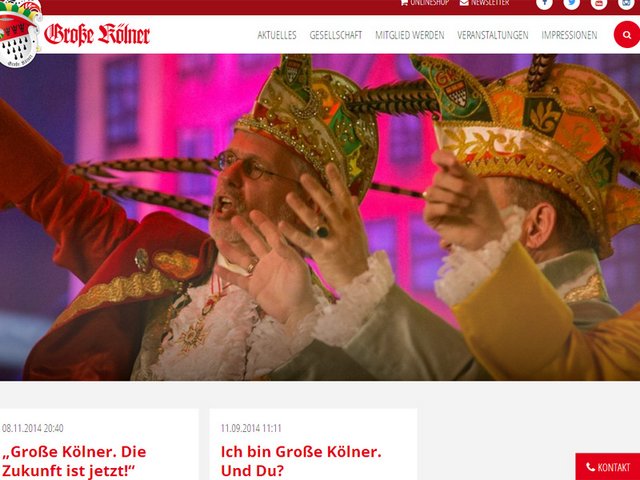Click the Newsletter link text

[490, 2]
